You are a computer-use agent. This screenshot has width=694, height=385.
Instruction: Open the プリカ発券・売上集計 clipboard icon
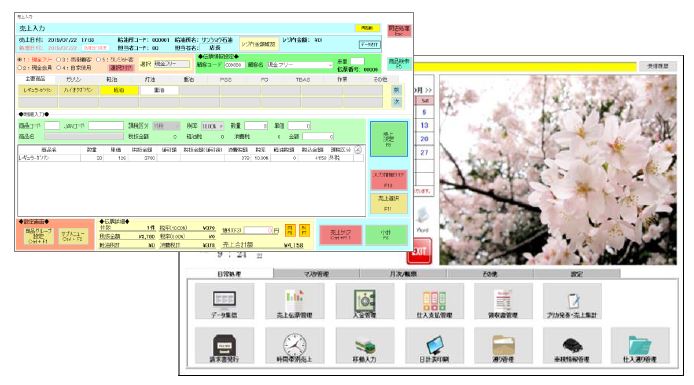click(572, 301)
